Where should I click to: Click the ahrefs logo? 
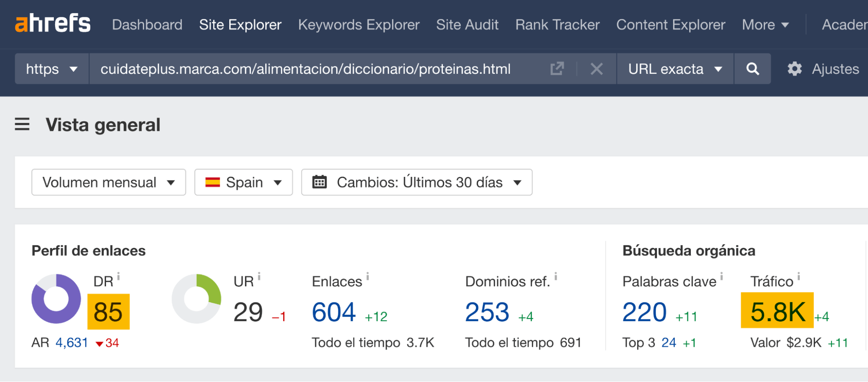pos(53,23)
